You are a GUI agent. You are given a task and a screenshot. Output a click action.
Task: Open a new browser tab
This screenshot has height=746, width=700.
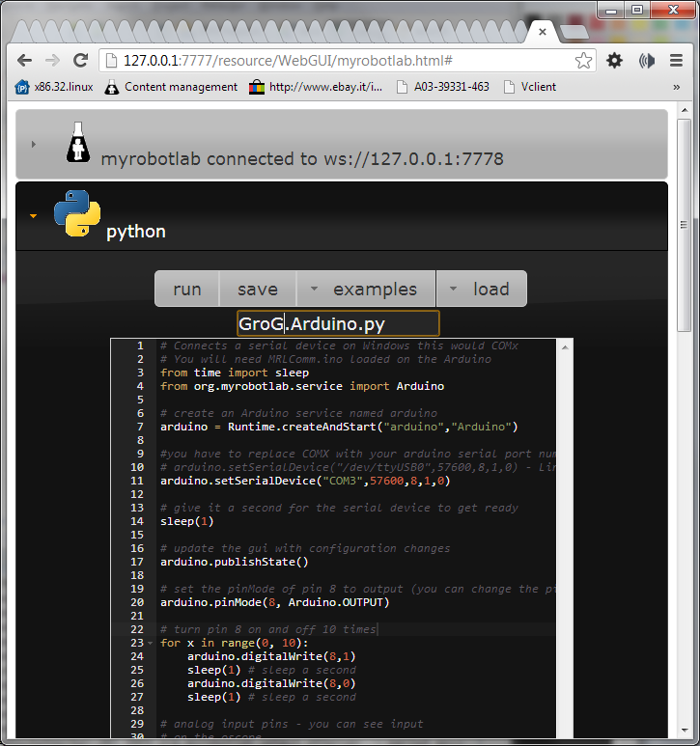(574, 32)
